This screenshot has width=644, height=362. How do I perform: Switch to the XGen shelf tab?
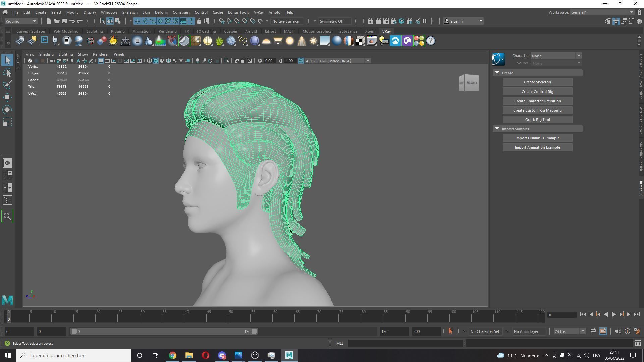(369, 31)
